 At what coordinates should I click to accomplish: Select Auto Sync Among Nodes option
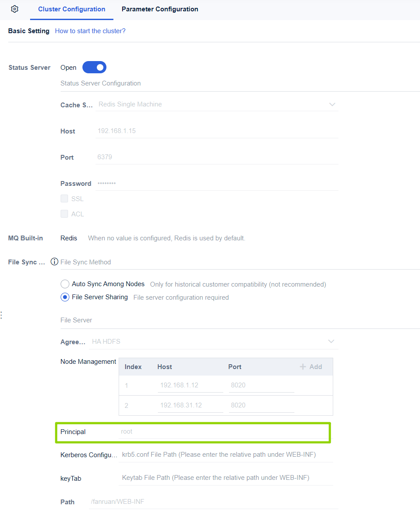click(x=65, y=284)
